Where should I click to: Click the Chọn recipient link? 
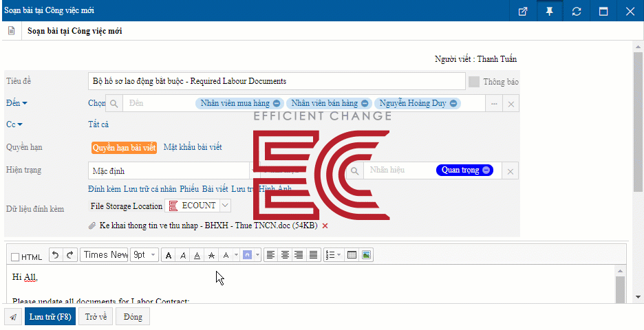96,103
